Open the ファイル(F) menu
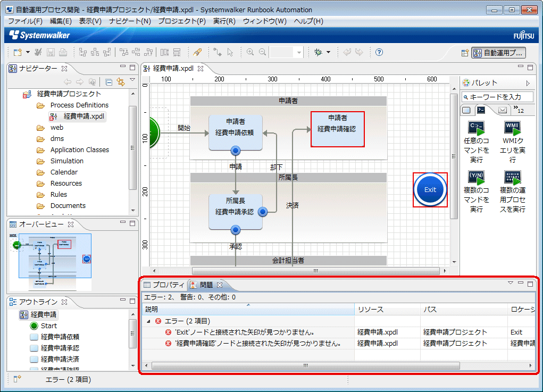 26,21
